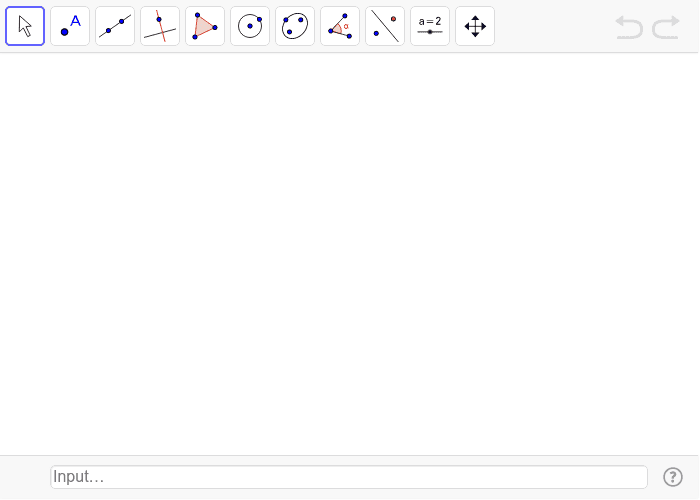Viewport: 700px width, 500px height.
Task: Select the Move arrow tool
Action: 25,26
